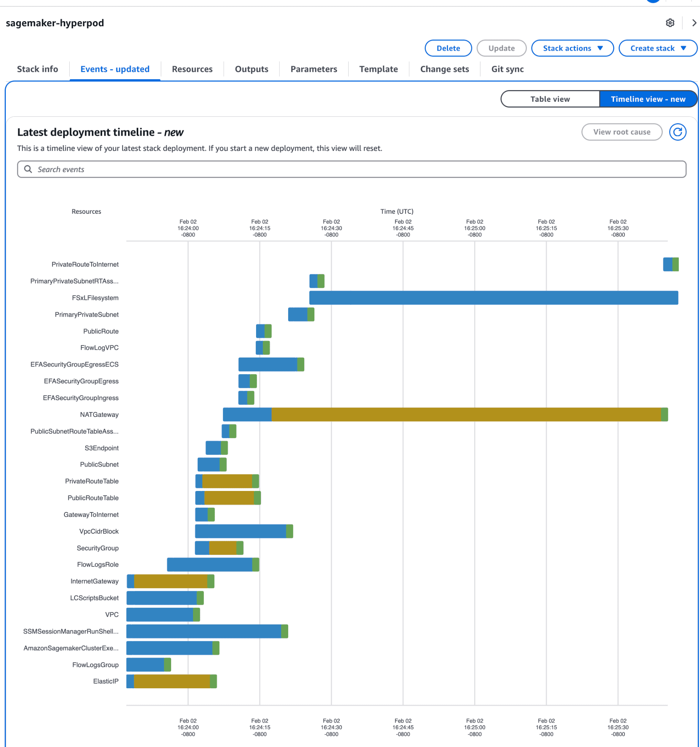Switch to Table view

click(x=550, y=99)
